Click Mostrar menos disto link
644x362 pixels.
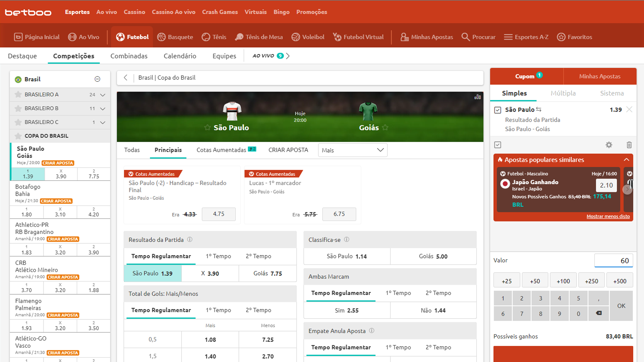point(608,216)
